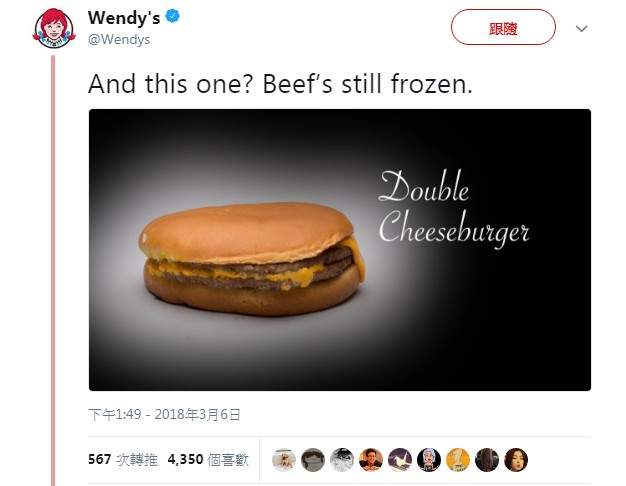Open the dark-haired woman liker avatar
The image size is (626, 486).
tap(516, 460)
